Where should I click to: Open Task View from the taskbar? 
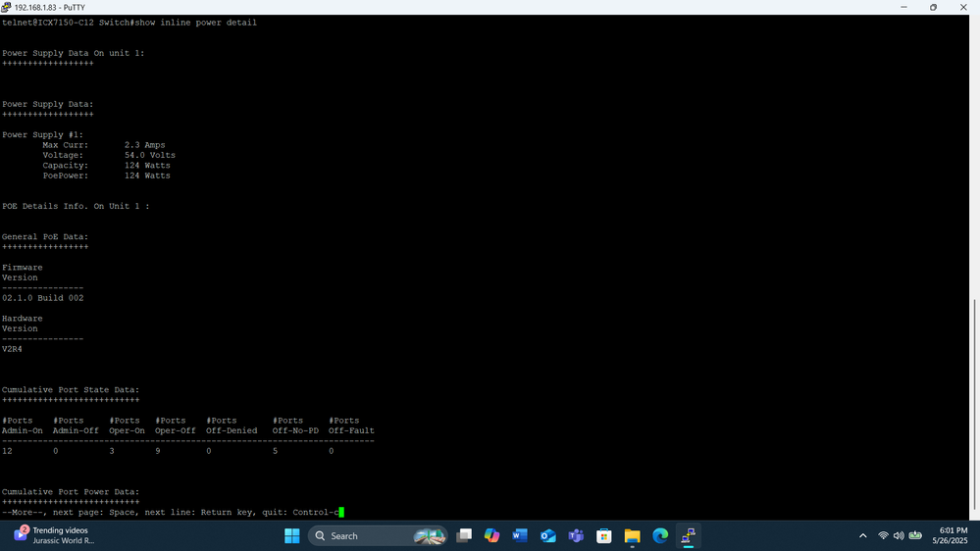pyautogui.click(x=464, y=536)
